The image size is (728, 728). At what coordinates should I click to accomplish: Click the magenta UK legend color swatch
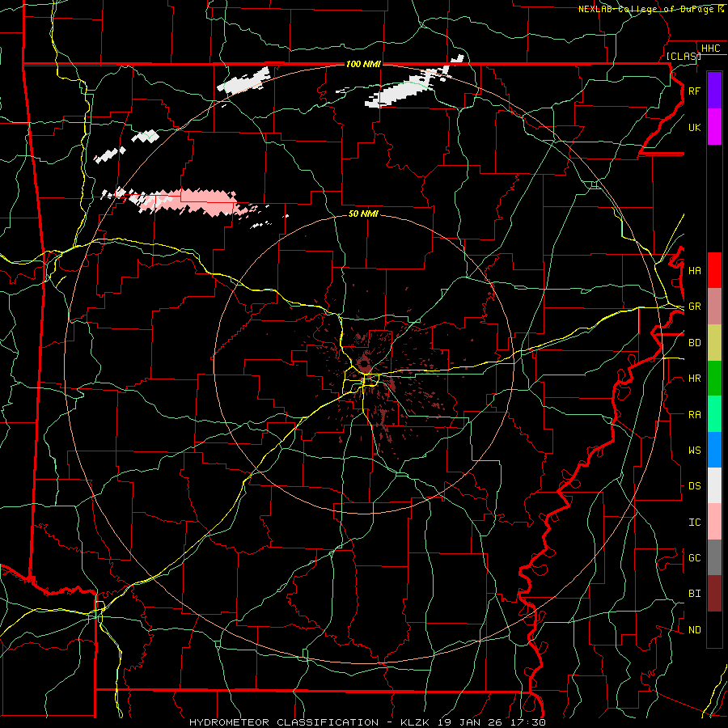coord(714,127)
